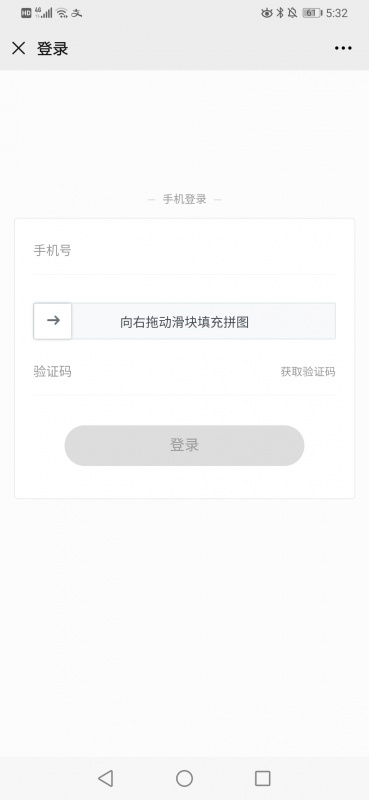Close the login page with X icon
This screenshot has height=800, width=369.
coord(18,48)
